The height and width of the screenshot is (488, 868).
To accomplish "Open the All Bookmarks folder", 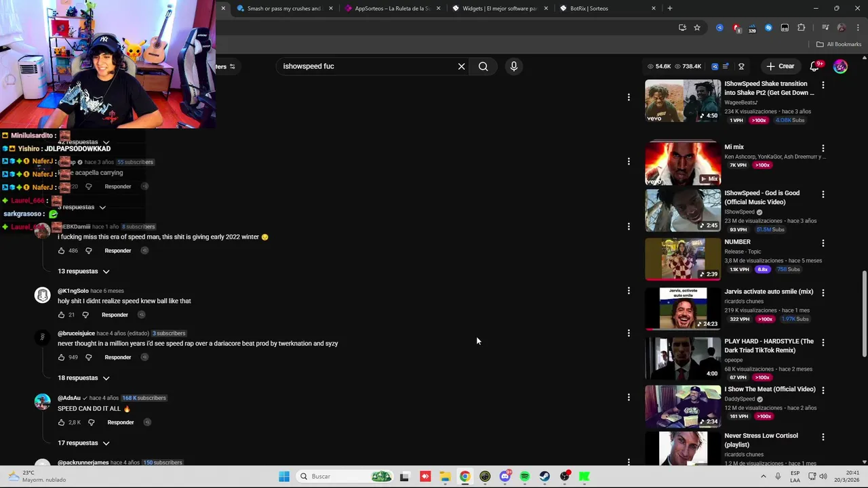I will 839,44.
